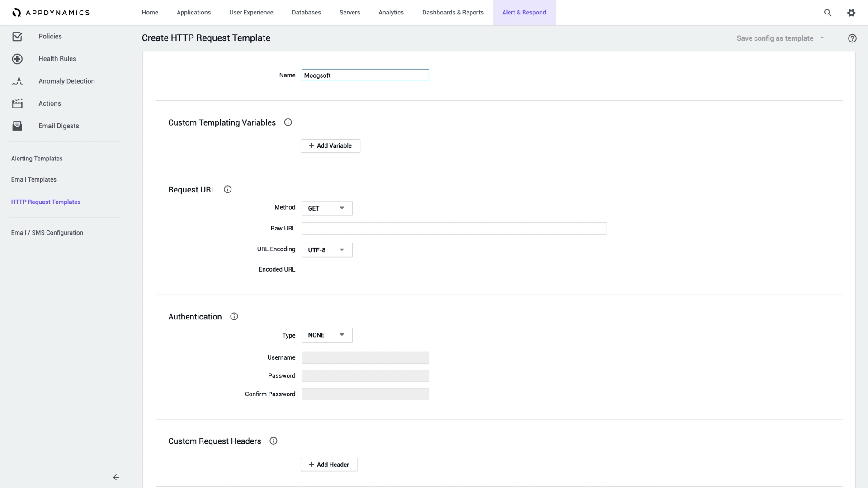Go to the Home tab
Screen dimensions: 868x488
click(x=150, y=13)
